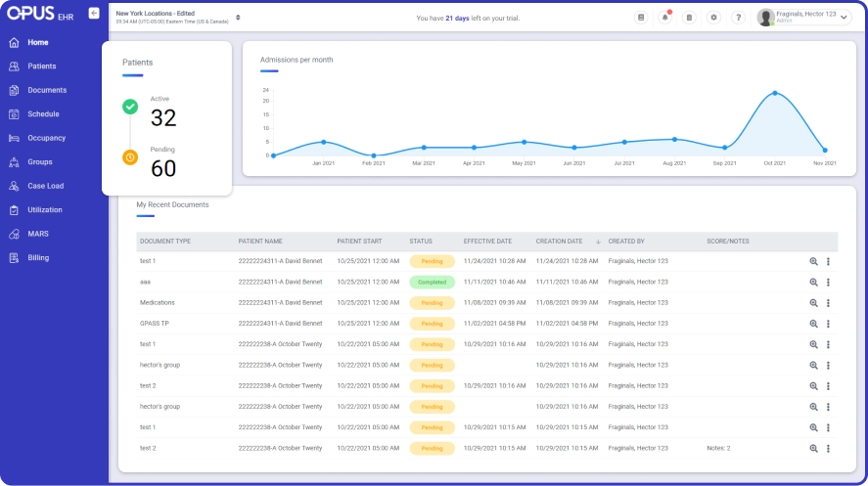
Task: Click the book icon in top bar
Action: (641, 18)
